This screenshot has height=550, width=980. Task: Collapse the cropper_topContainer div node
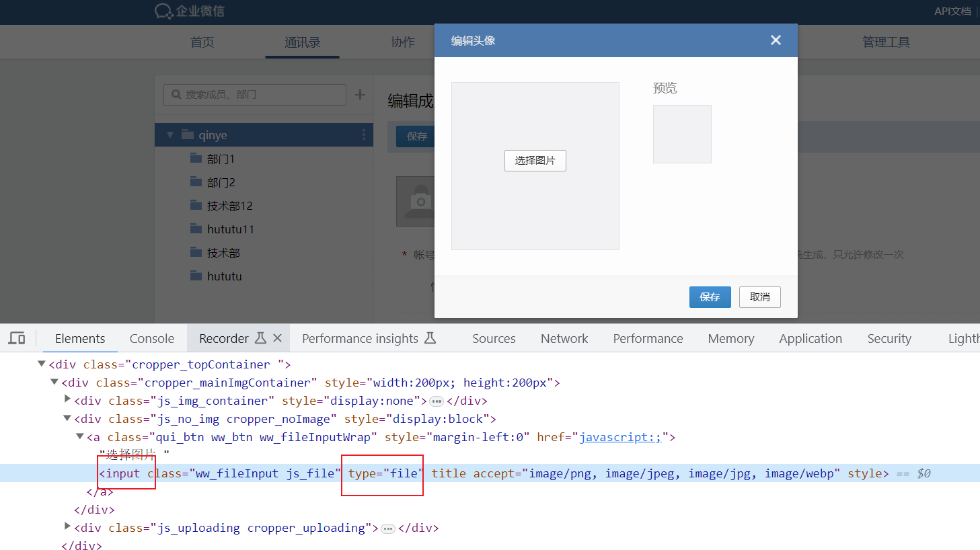coord(42,364)
